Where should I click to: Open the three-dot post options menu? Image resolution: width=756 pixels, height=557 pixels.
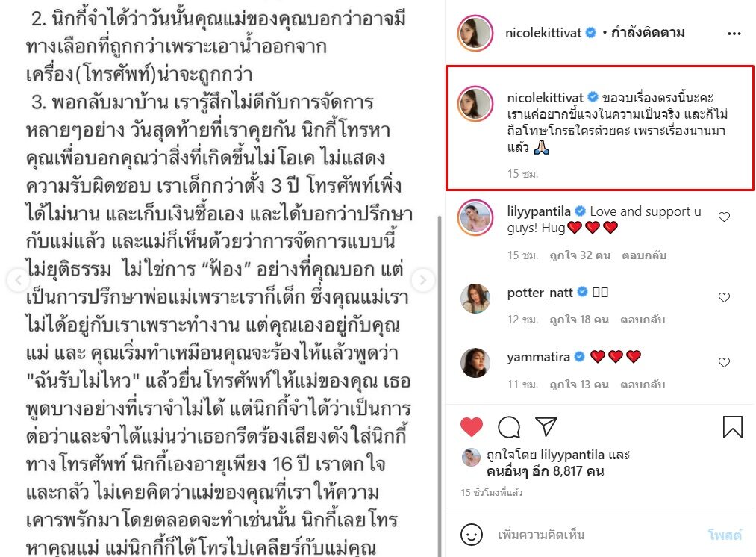[734, 34]
